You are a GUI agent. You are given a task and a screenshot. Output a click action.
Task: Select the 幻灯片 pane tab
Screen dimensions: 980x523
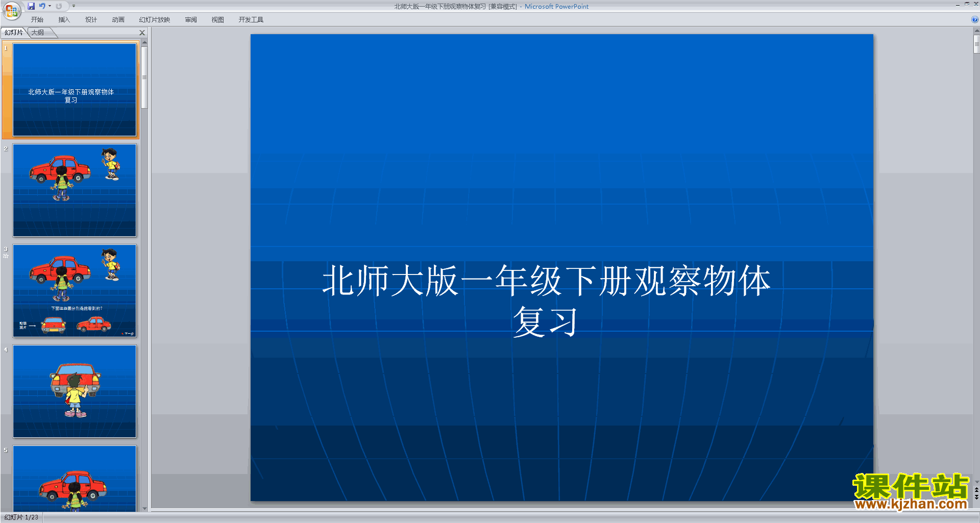[14, 33]
